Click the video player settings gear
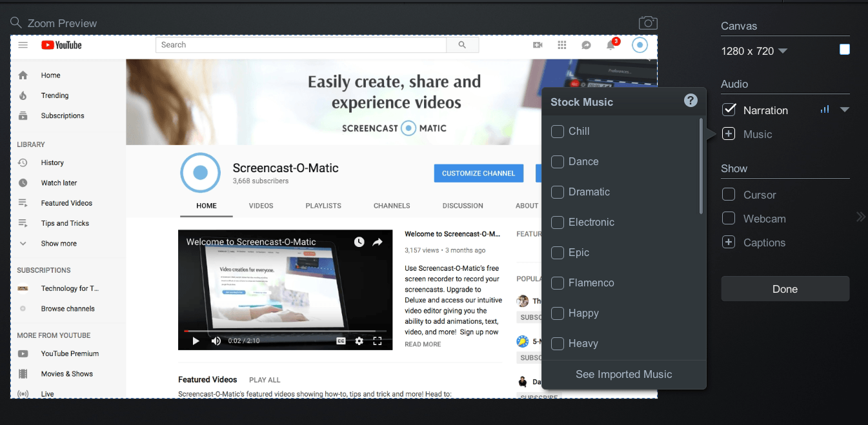This screenshot has height=425, width=868. pyautogui.click(x=359, y=341)
